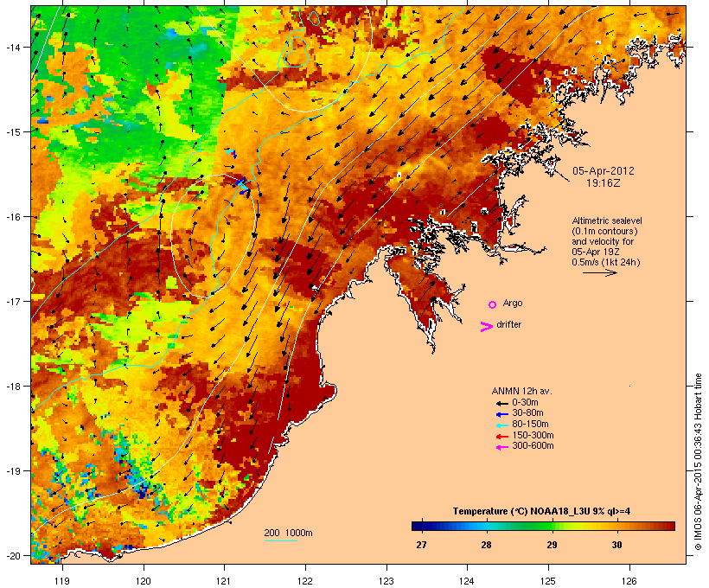Click the cyan 80-150m arrow legend icon
Viewport: 709px width, 588px height.
point(501,425)
